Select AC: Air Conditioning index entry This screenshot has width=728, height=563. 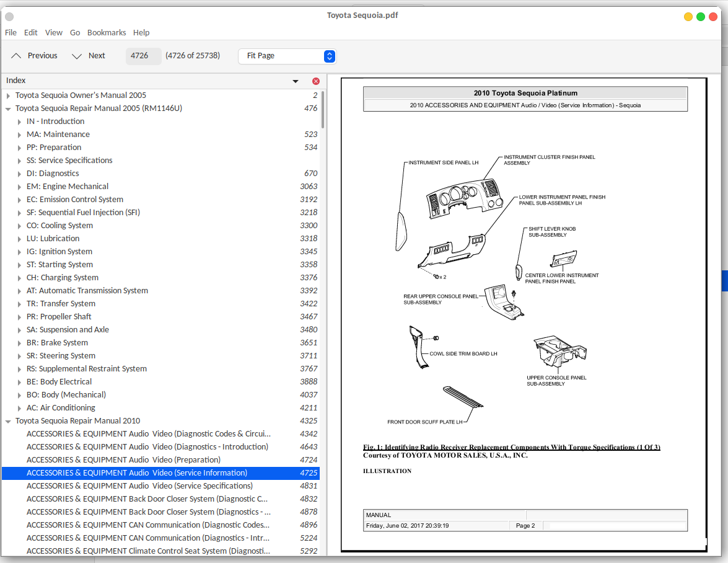61,408
